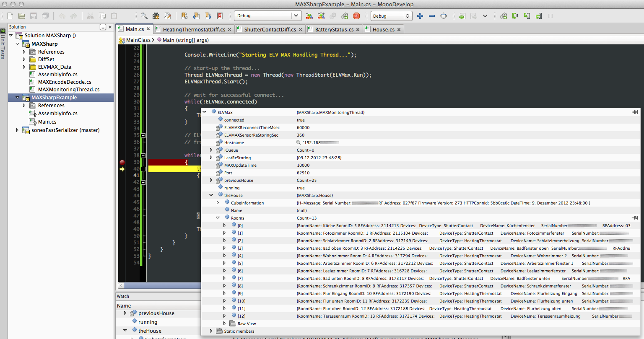Click the Clear Bookmarks red icon
644x339 pixels.
pyautogui.click(x=219, y=16)
